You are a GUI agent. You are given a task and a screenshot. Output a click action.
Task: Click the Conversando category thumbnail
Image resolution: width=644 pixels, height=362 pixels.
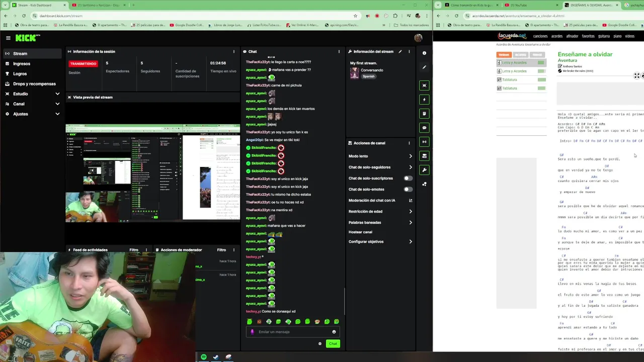click(x=354, y=73)
